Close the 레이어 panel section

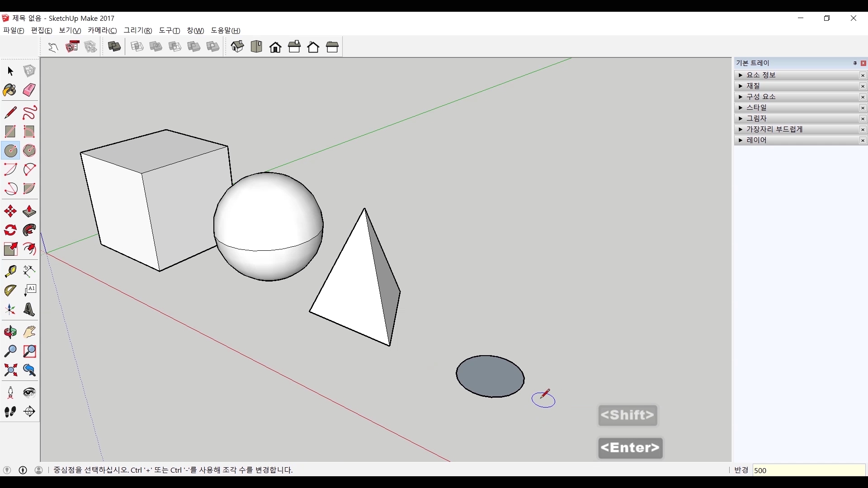pos(863,141)
